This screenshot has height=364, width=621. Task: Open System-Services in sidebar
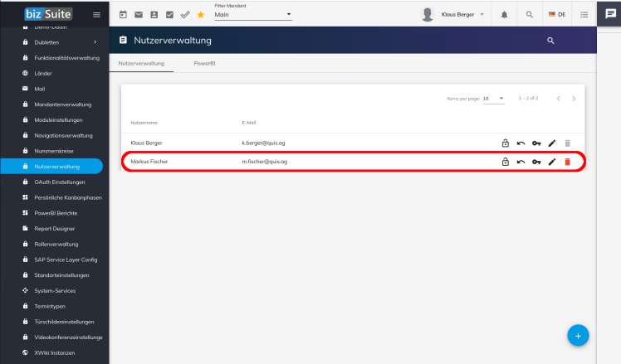click(55, 290)
